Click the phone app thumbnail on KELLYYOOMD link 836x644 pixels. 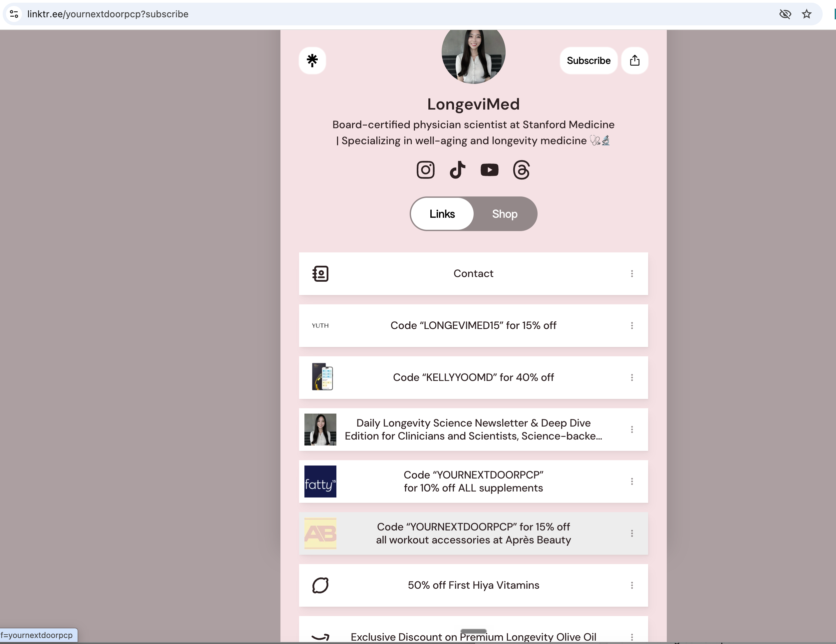click(x=322, y=377)
